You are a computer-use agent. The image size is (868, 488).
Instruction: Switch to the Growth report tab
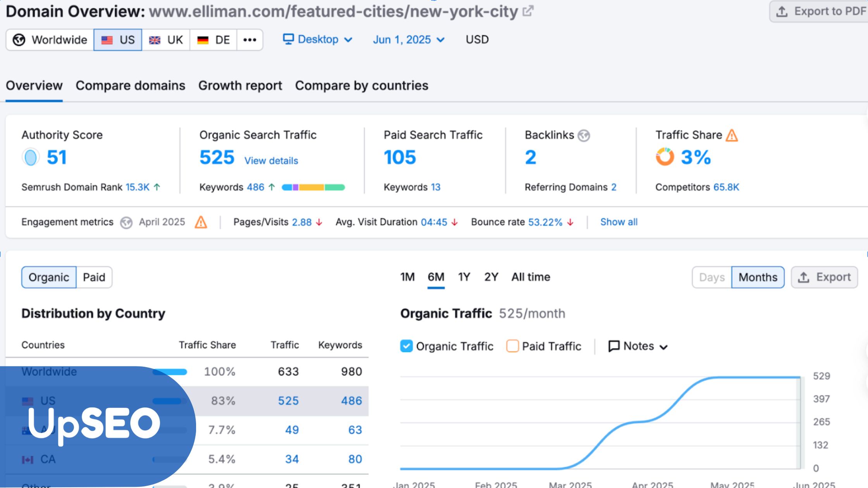(240, 86)
